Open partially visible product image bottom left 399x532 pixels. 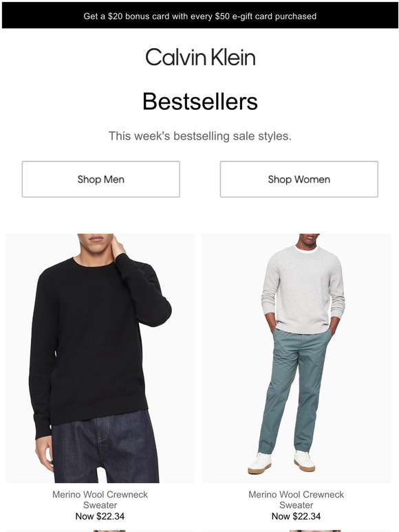100,531
